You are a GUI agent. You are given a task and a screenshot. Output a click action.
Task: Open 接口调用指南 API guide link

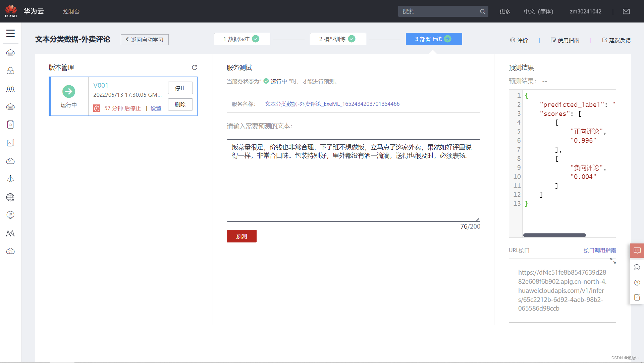600,250
